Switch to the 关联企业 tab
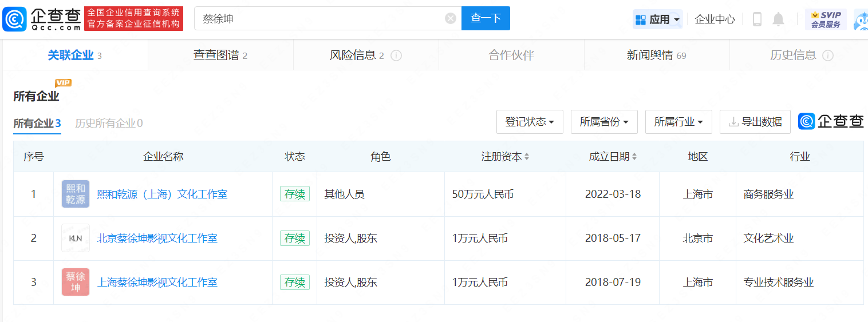The height and width of the screenshot is (322, 868). tap(75, 55)
